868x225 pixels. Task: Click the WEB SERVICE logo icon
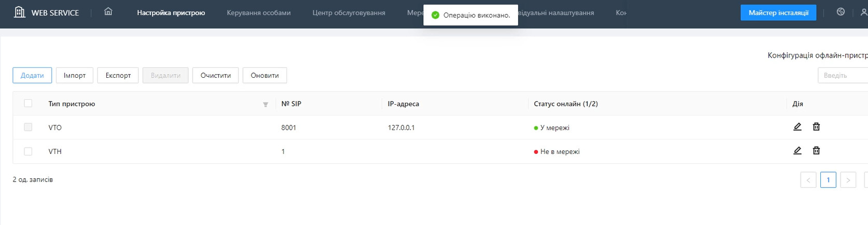tap(19, 12)
